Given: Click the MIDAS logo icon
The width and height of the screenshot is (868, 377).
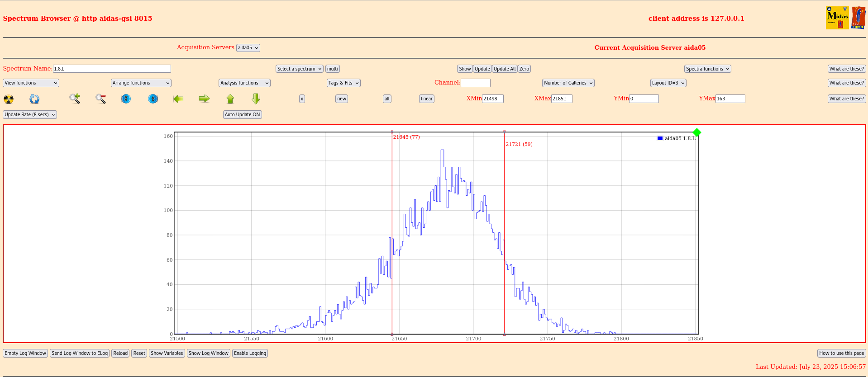Looking at the screenshot, I should tap(837, 18).
